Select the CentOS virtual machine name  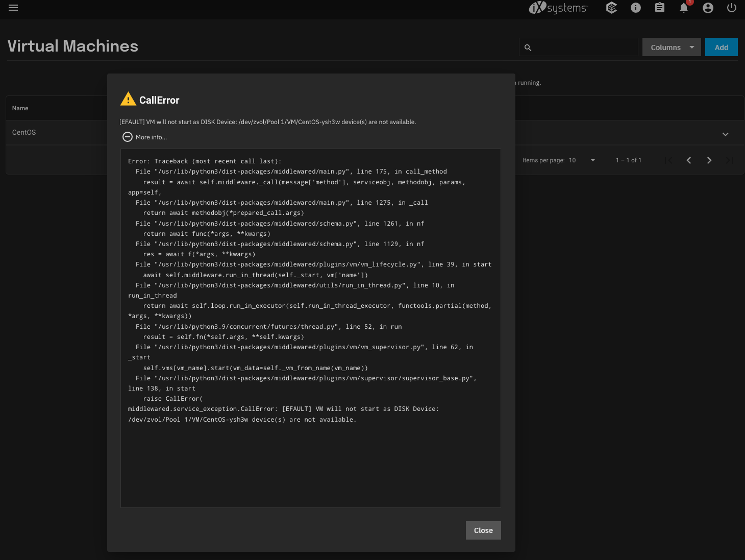click(x=24, y=132)
